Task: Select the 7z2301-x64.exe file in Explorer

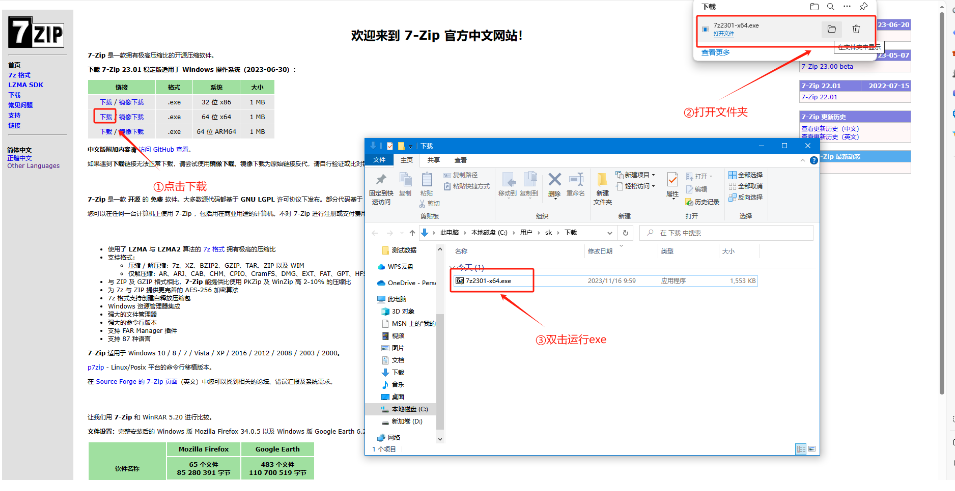Action: [x=604, y=281]
